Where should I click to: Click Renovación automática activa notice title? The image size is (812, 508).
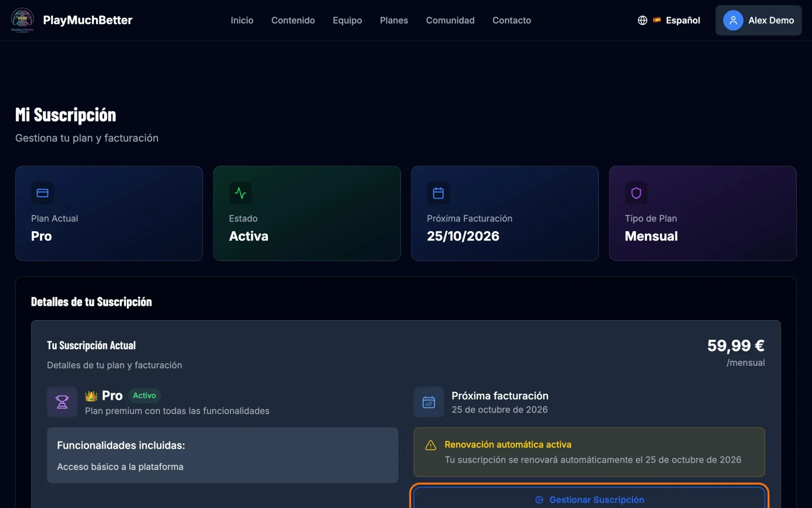click(508, 444)
